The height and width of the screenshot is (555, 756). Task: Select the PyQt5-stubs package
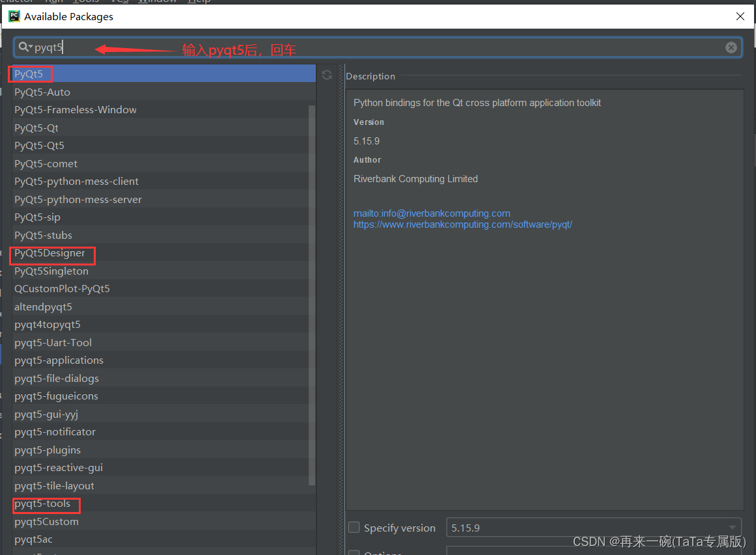tap(164, 235)
